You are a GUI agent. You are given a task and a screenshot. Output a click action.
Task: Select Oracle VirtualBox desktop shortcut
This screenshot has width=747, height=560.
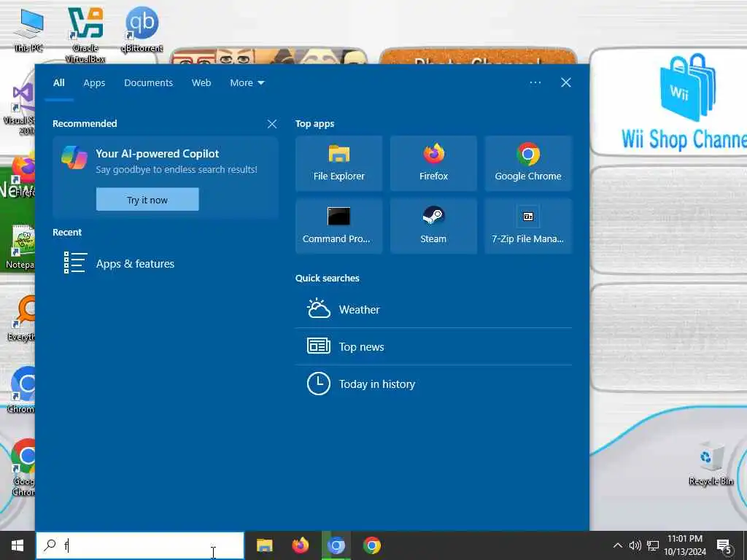click(x=85, y=35)
